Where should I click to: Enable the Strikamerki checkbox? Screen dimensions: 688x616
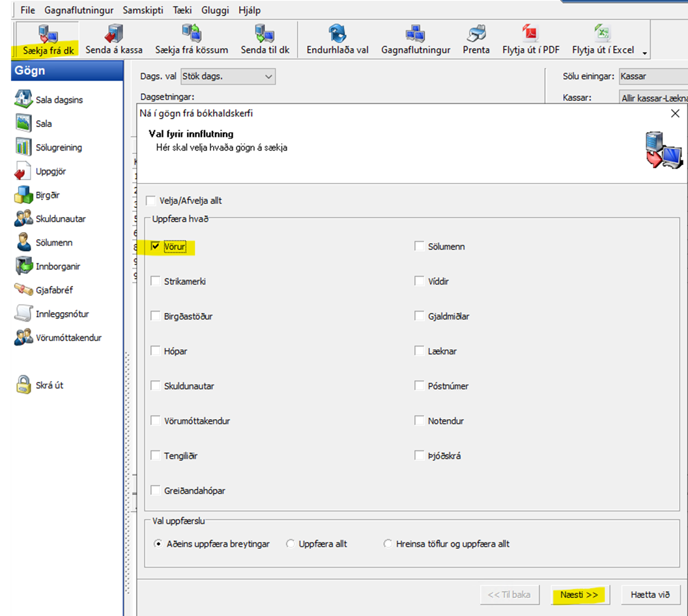(156, 282)
